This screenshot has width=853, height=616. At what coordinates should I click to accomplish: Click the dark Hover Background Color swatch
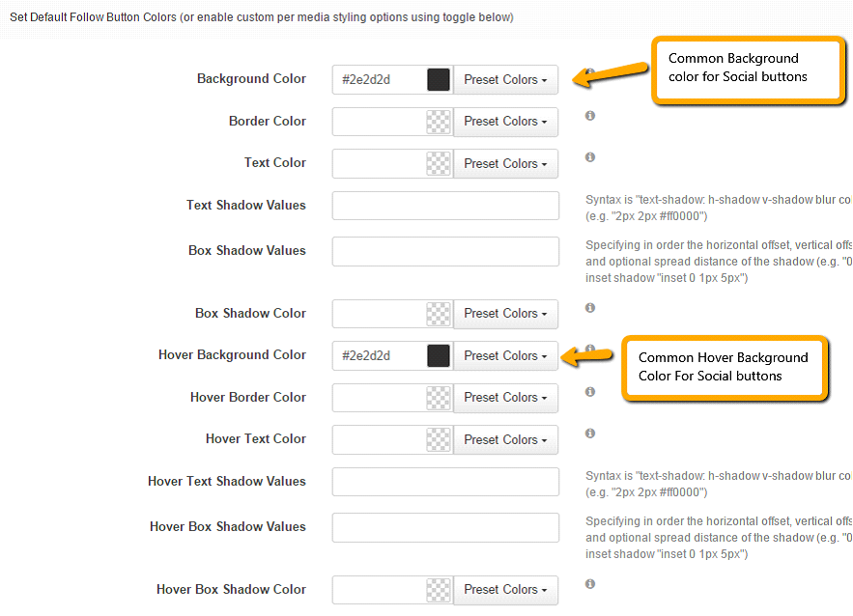tap(439, 355)
